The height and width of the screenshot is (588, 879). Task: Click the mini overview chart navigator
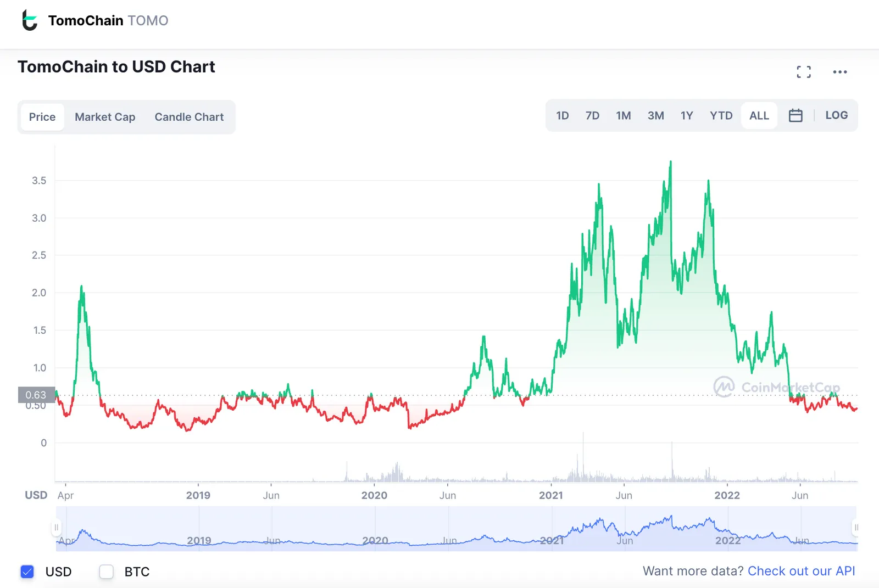(456, 528)
